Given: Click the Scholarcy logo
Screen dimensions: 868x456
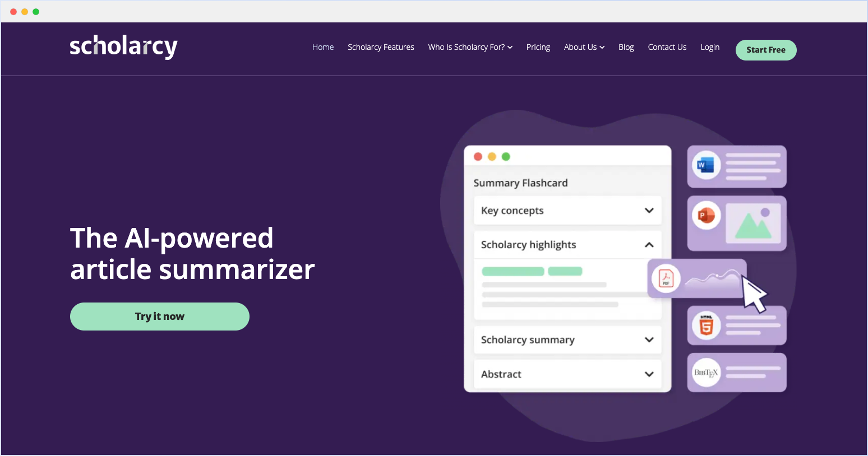Looking at the screenshot, I should click(x=123, y=47).
